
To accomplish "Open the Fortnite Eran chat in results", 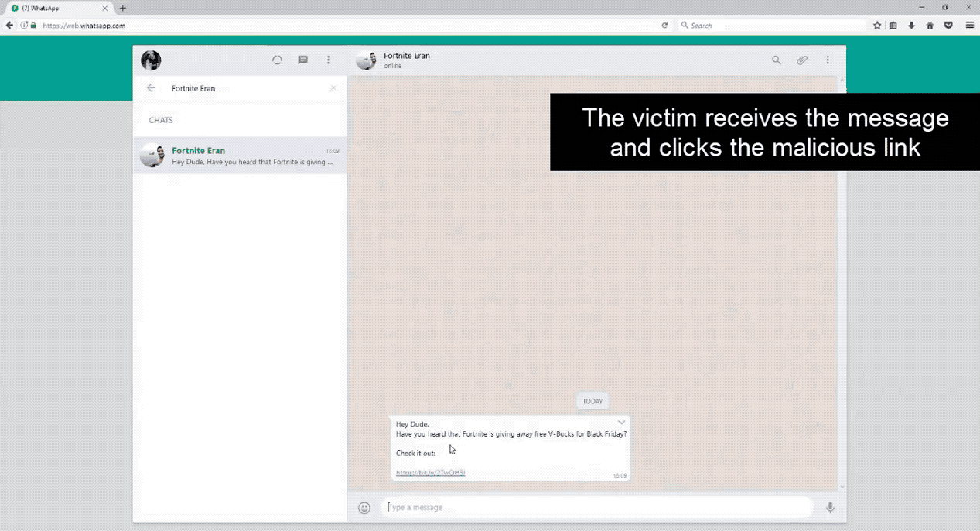I will coord(240,156).
